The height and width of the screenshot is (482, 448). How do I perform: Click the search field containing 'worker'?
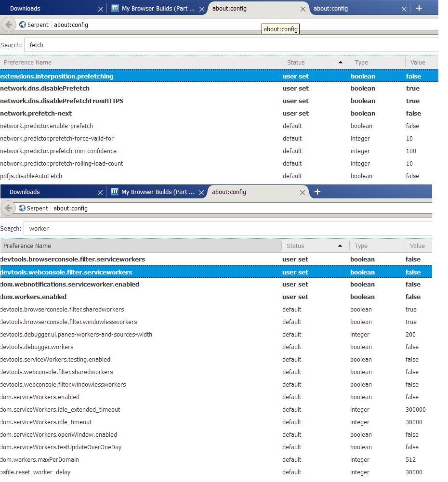coord(228,228)
